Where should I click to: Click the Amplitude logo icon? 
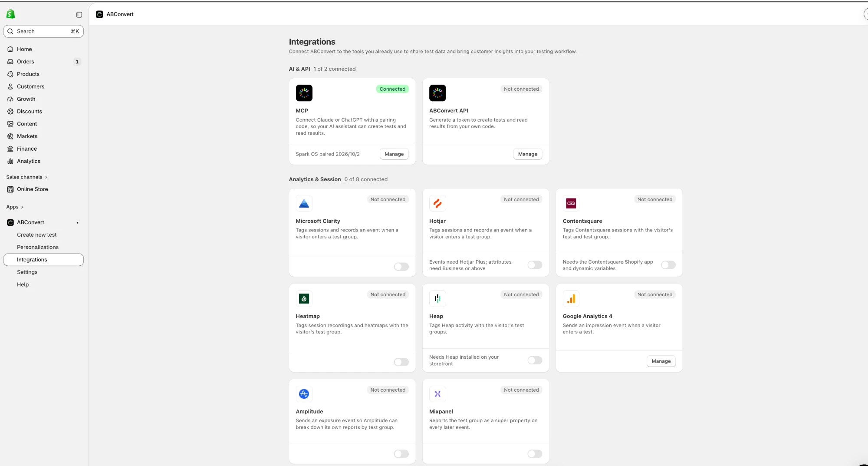(x=304, y=394)
